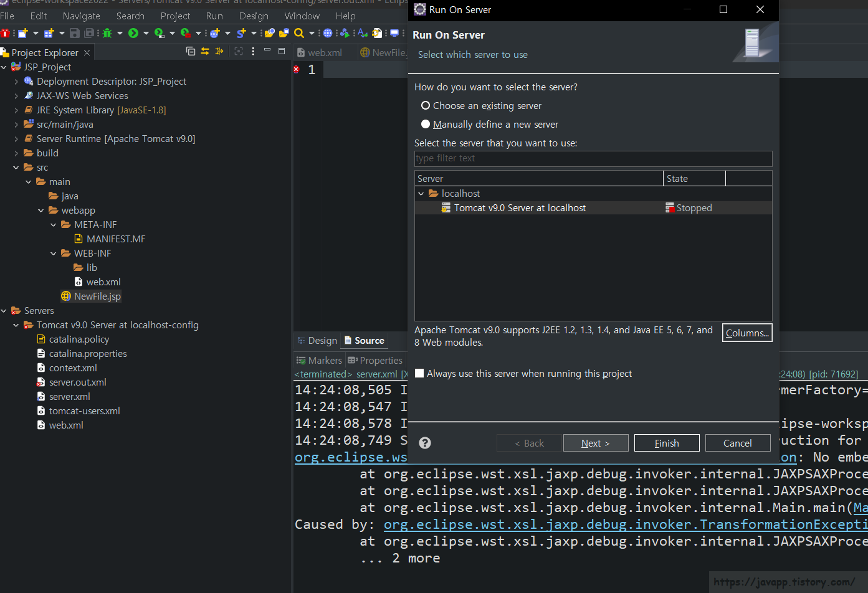Screen dimensions: 868x593
Task: Click the Coverage run toolbar icon
Action: [160, 33]
